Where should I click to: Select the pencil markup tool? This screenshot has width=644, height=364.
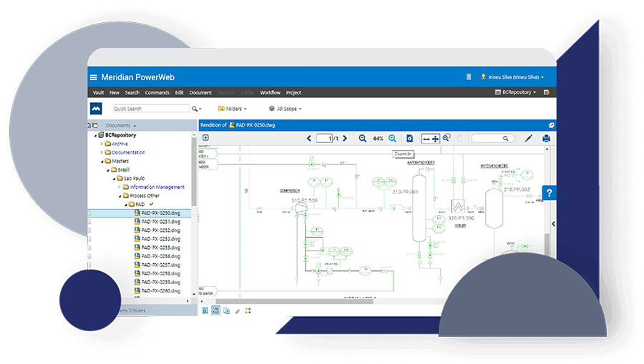[529, 138]
